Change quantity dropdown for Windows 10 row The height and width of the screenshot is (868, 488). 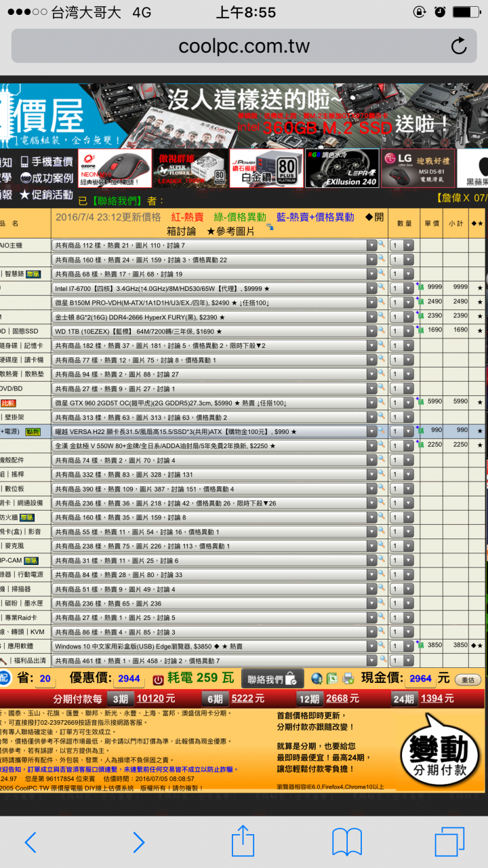click(x=402, y=646)
